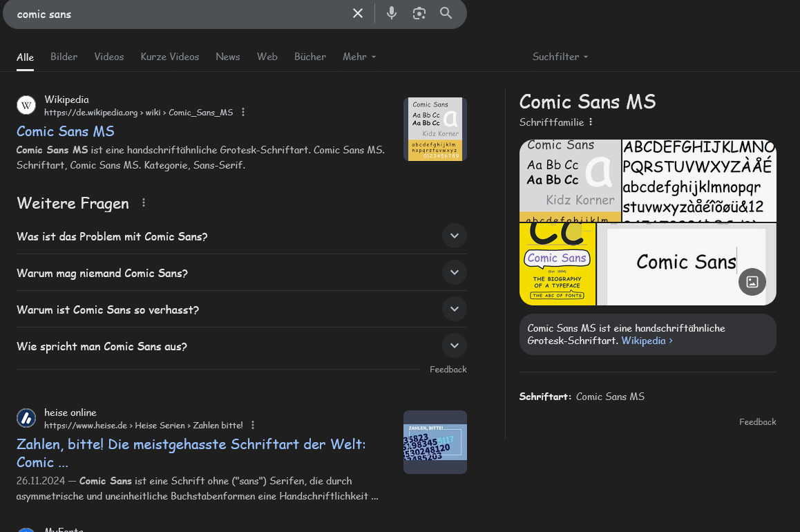
Task: Expand 'Wie spricht man Comic Sans aus?'
Action: click(x=241, y=346)
